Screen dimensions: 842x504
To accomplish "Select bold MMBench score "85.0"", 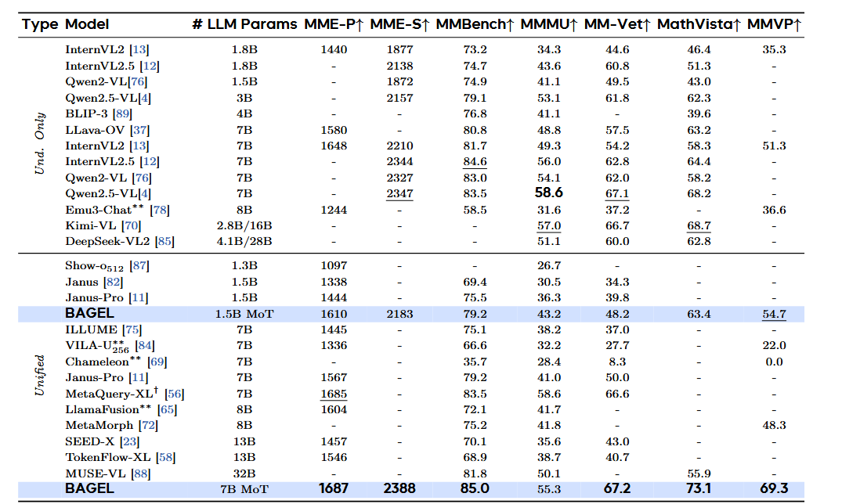I will [x=475, y=488].
